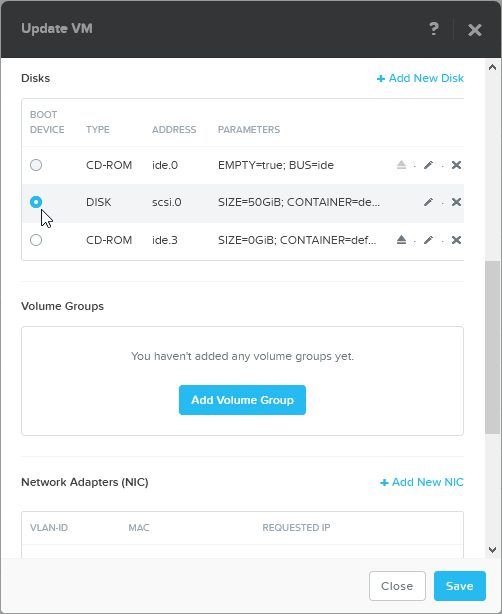Save the VM changes
502x614 pixels.
point(460,586)
